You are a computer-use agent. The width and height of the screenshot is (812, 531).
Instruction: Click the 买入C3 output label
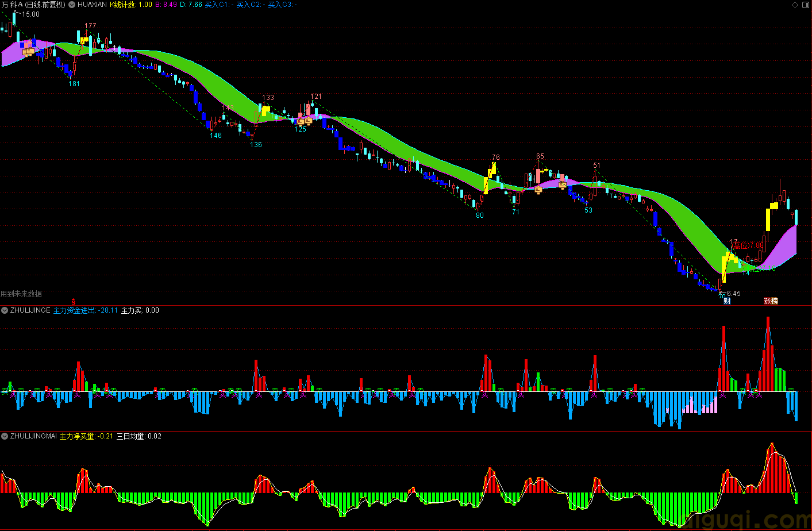282,5
